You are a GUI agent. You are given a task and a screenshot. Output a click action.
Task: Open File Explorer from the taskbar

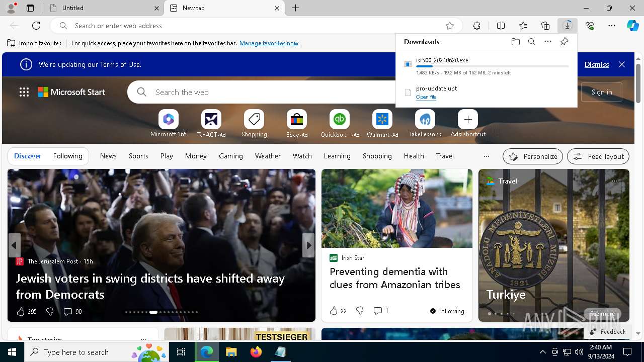point(231,352)
